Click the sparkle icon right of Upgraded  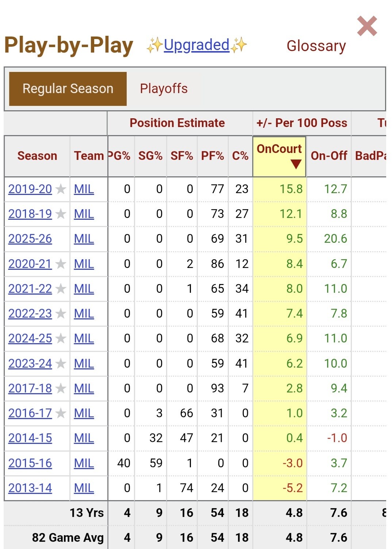pyautogui.click(x=239, y=45)
